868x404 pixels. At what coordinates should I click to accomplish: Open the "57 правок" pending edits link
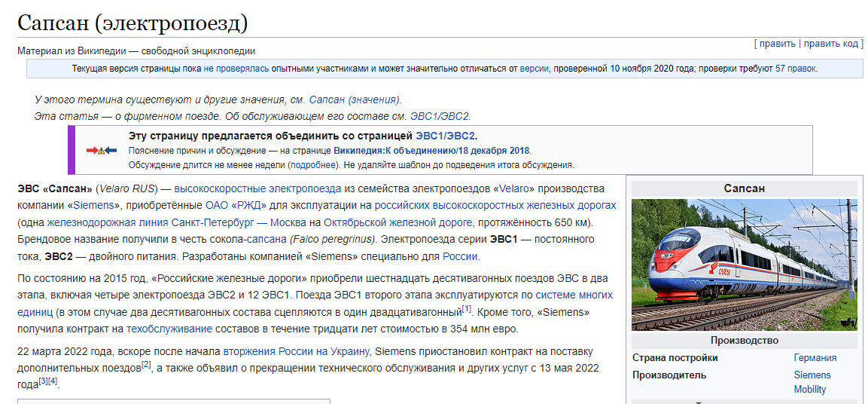795,69
